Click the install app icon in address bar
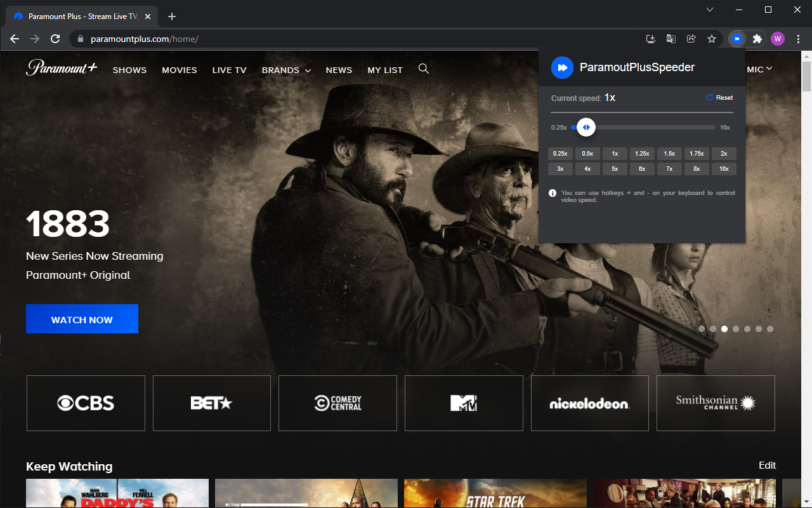The height and width of the screenshot is (508, 812). (x=650, y=39)
